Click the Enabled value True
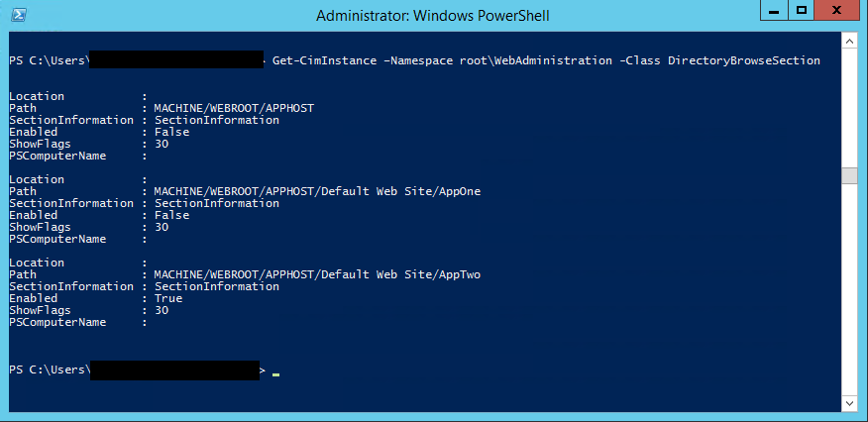Screen dimensions: 868x422 167,298
